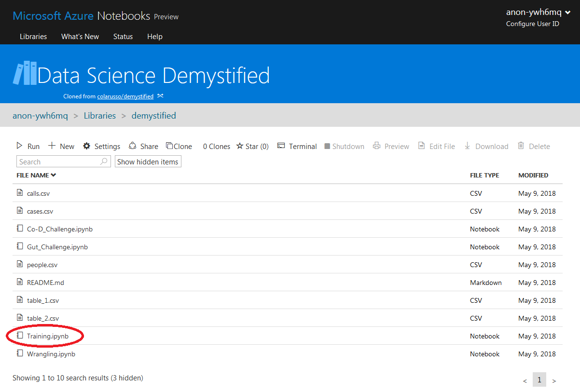Image resolution: width=580 pixels, height=392 pixels.
Task: Click the file icon for cases.csv
Action: 20,211
